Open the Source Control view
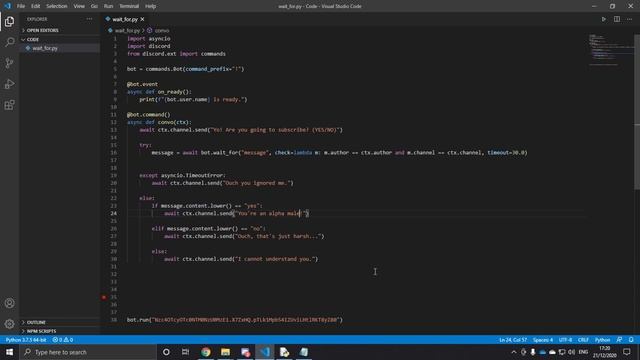Image resolution: width=640 pixels, height=360 pixels. click(9, 63)
